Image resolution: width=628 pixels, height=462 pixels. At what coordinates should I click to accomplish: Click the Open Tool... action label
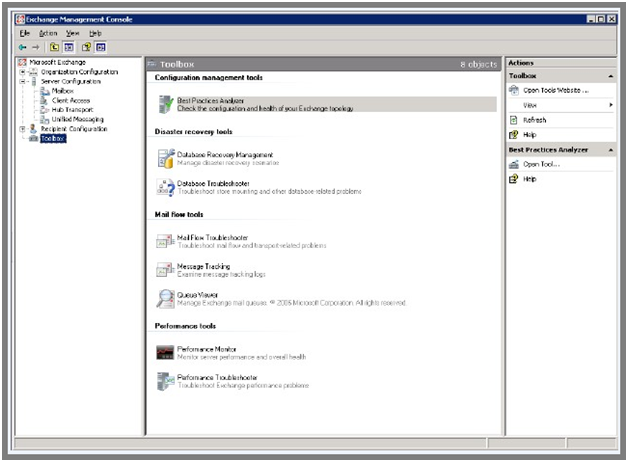coord(541,165)
